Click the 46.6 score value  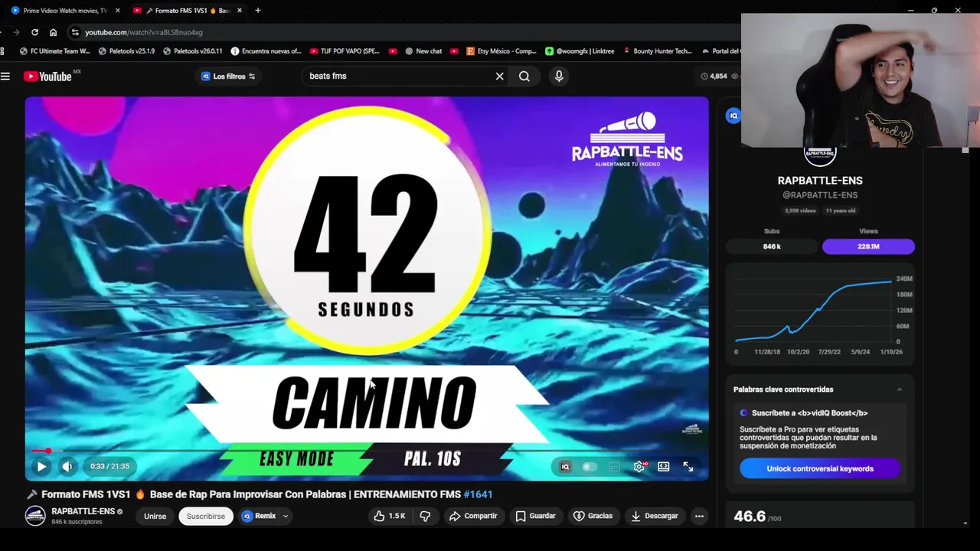[x=750, y=517]
